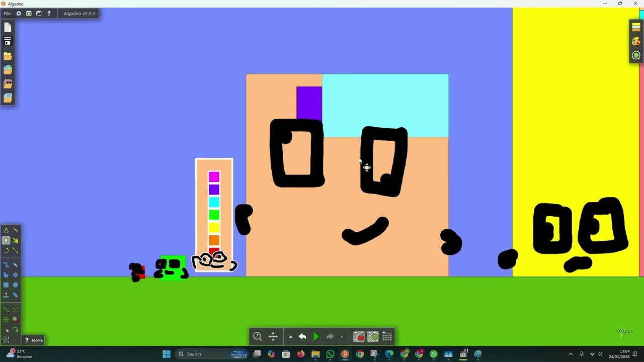Click the orange square in the color column

pos(214,240)
